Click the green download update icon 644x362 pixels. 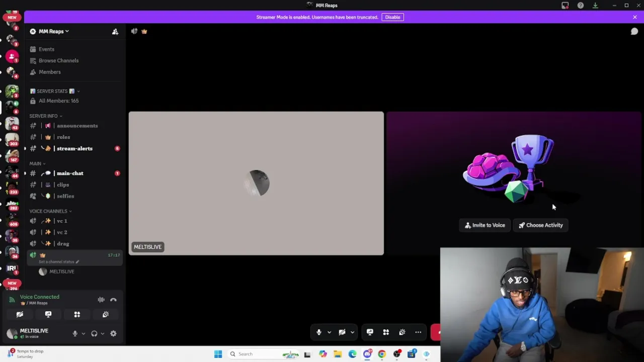595,6
